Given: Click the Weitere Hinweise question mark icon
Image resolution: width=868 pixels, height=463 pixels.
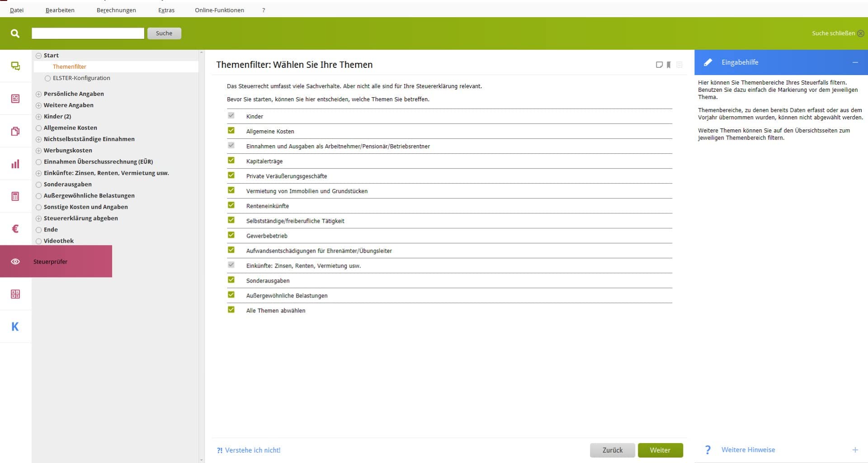Looking at the screenshot, I should 708,450.
